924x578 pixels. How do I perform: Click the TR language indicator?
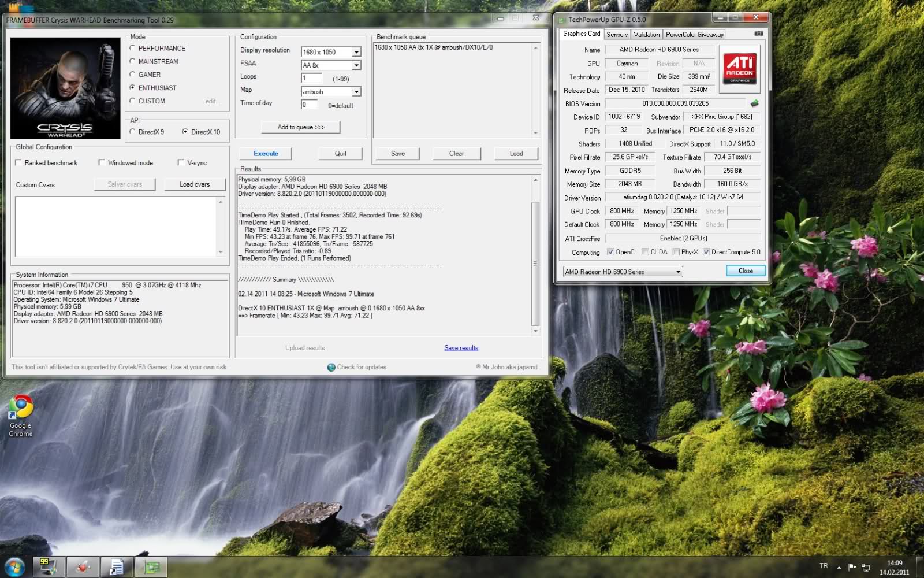(x=824, y=566)
